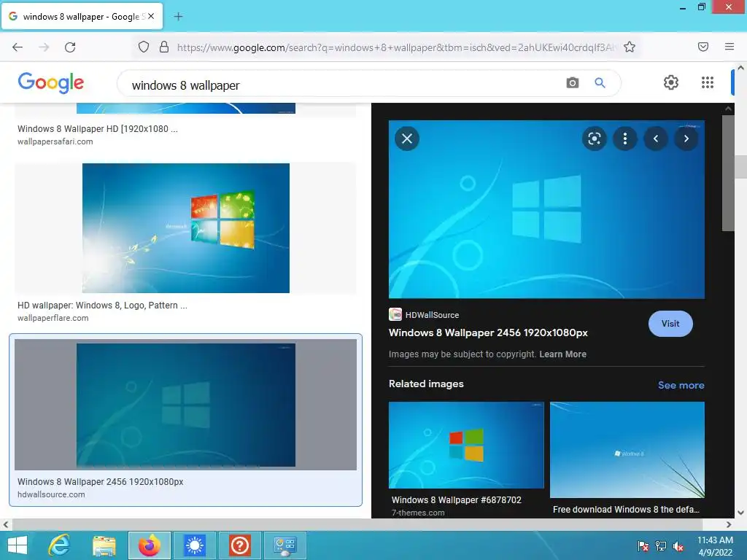Click the browser forward arrow
This screenshot has height=560, width=747.
pos(44,47)
